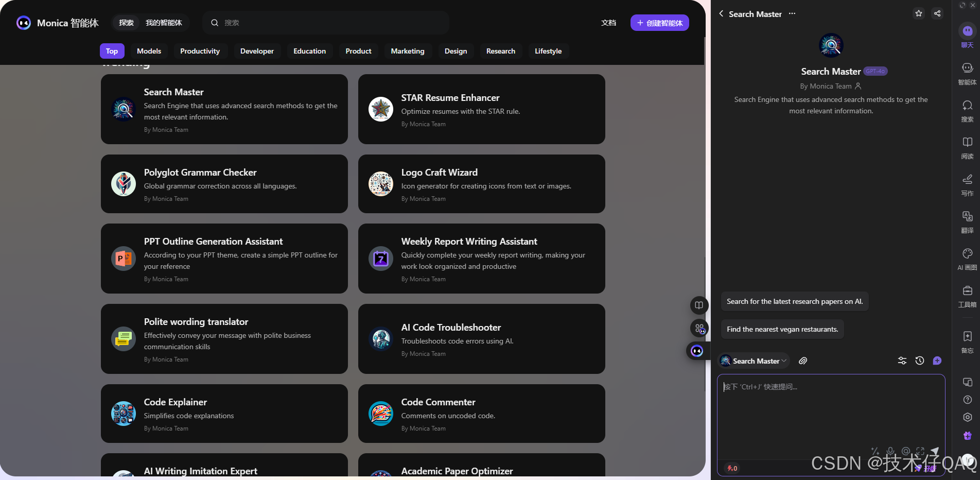Select the Lifestyle category tab
This screenshot has height=480, width=980.
click(x=548, y=51)
